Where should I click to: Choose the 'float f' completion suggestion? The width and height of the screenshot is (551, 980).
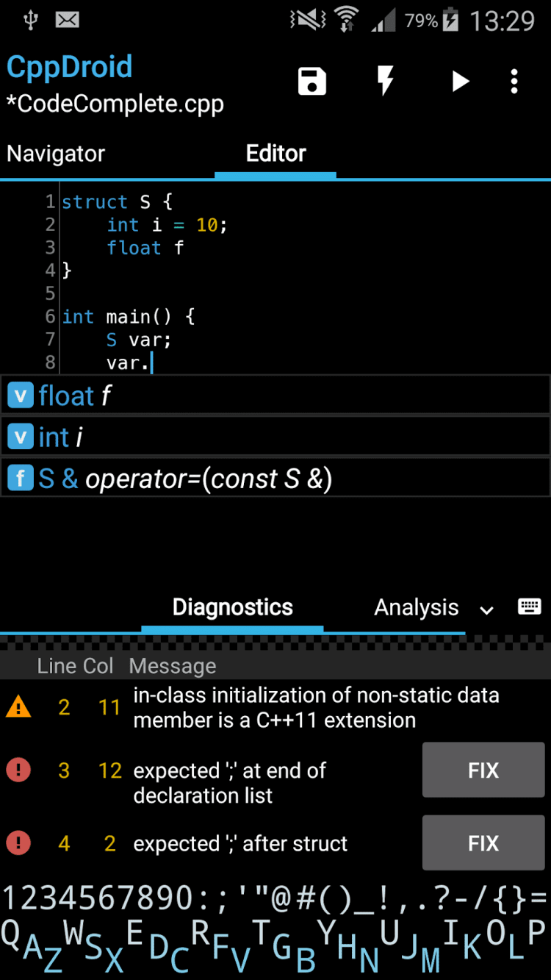point(275,396)
